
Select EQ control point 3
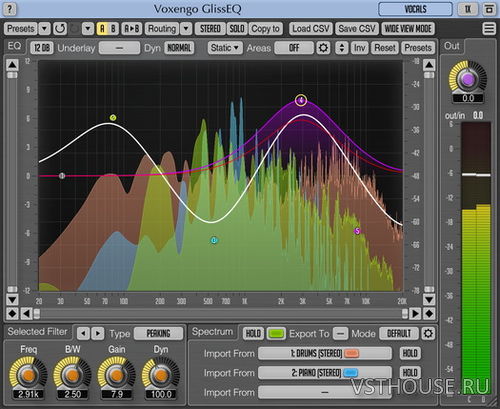point(214,240)
